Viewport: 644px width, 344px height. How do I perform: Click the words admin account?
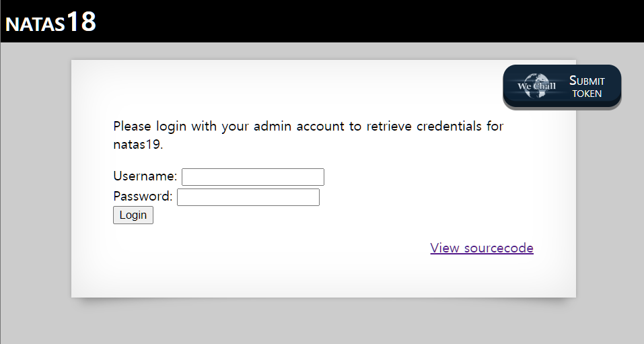point(301,126)
